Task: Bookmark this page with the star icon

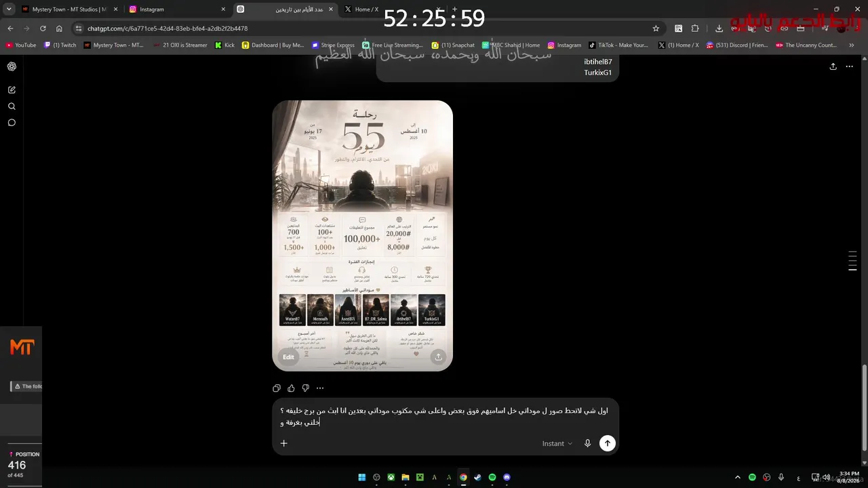Action: (x=656, y=28)
